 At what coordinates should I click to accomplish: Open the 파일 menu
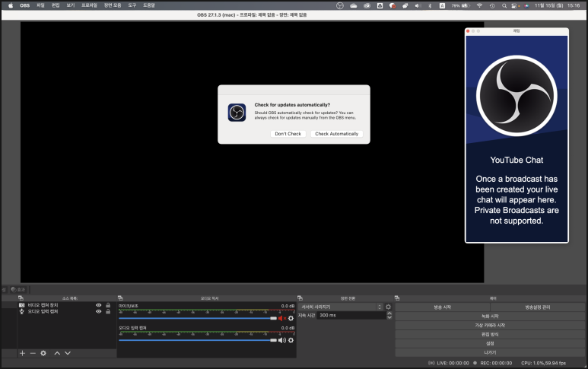click(x=40, y=5)
